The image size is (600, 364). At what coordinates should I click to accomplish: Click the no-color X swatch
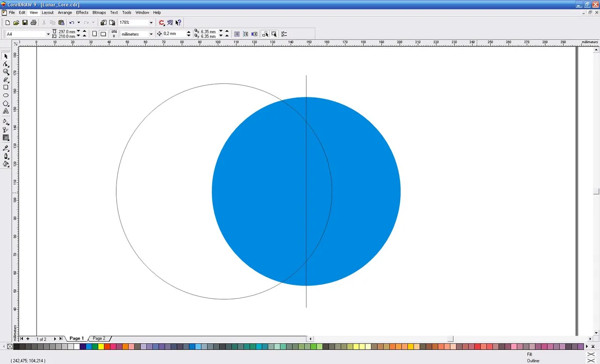pos(10,347)
